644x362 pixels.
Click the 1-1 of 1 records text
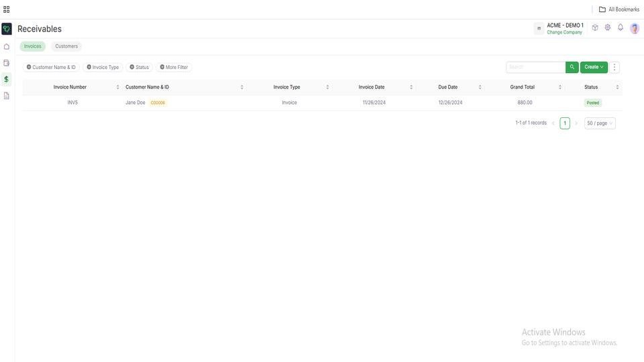(x=531, y=123)
